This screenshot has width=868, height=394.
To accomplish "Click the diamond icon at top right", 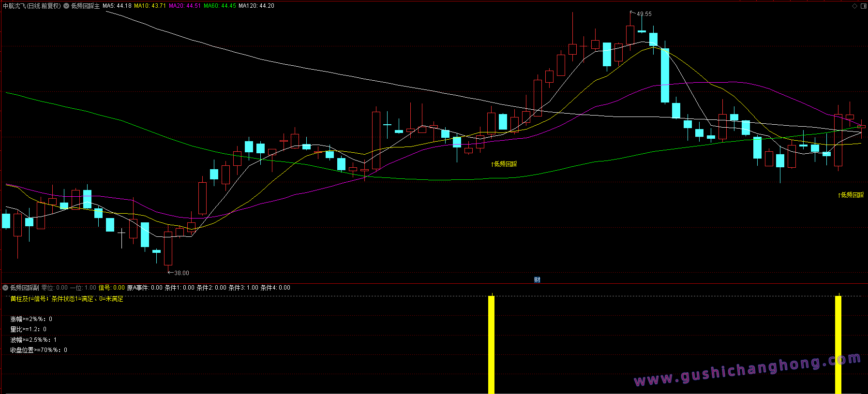I will click(855, 6).
